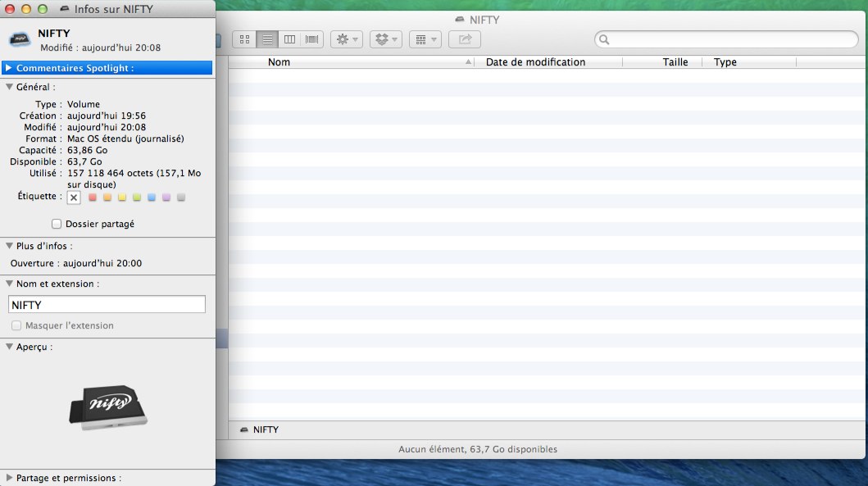Expand Partage et permissions section
868x486 pixels.
9,478
